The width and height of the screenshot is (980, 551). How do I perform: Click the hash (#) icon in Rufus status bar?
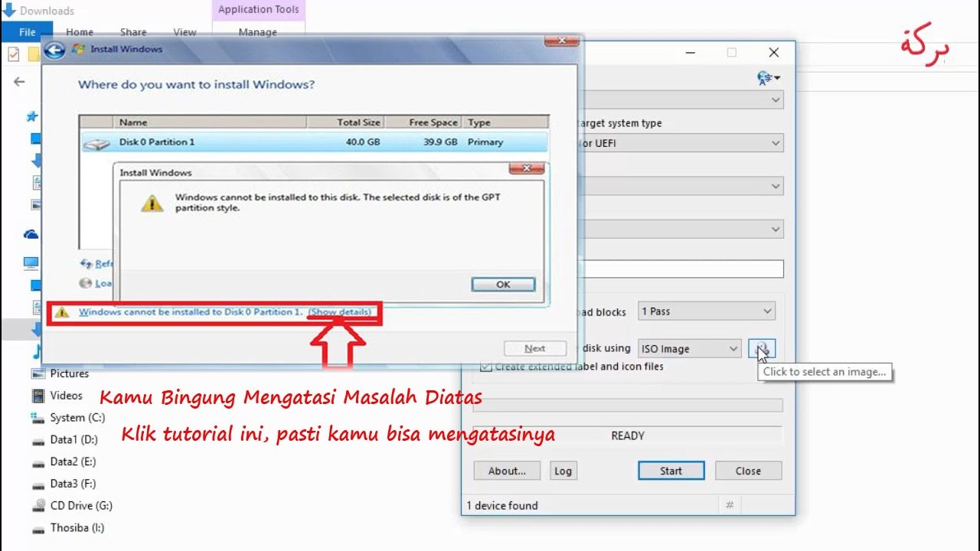tap(730, 505)
